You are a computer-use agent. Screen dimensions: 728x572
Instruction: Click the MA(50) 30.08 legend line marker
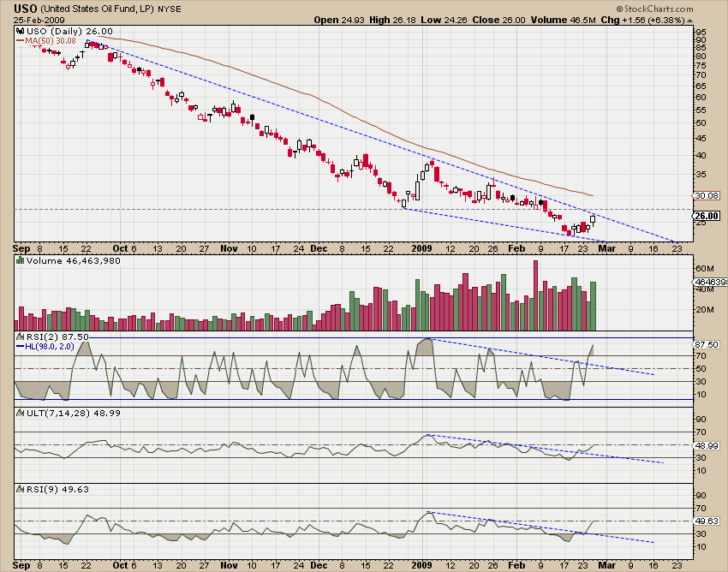point(20,41)
